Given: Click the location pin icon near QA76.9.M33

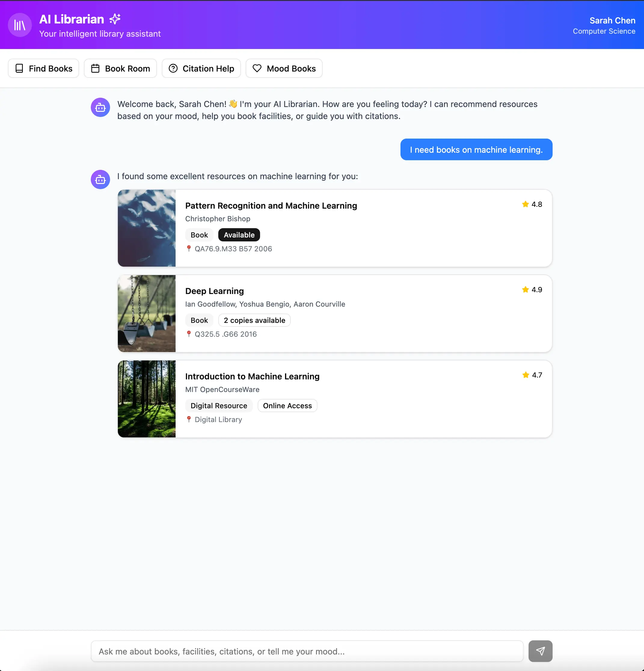Looking at the screenshot, I should pos(189,249).
